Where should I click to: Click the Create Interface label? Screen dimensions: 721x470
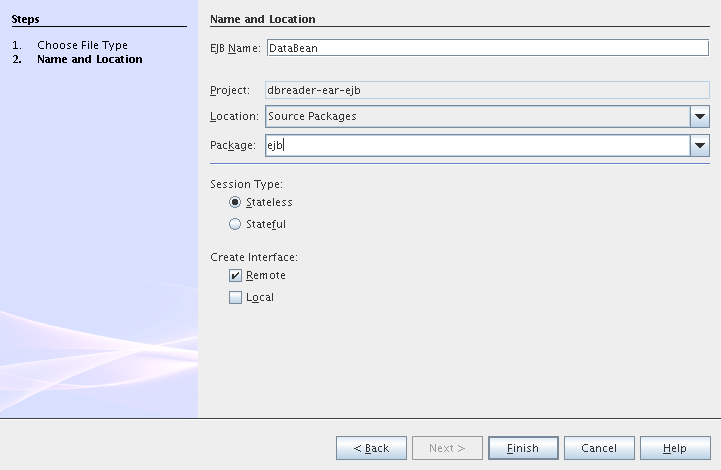(254, 258)
